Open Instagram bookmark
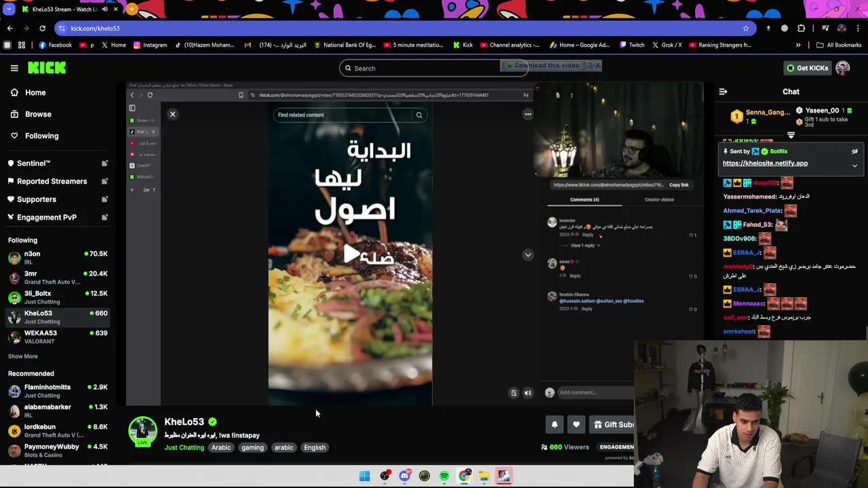This screenshot has width=868, height=488. point(150,45)
